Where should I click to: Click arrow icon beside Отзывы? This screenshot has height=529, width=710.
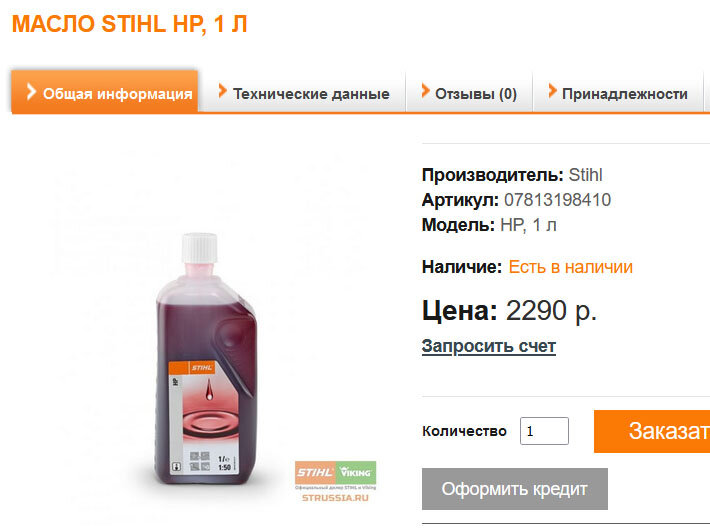pyautogui.click(x=425, y=91)
